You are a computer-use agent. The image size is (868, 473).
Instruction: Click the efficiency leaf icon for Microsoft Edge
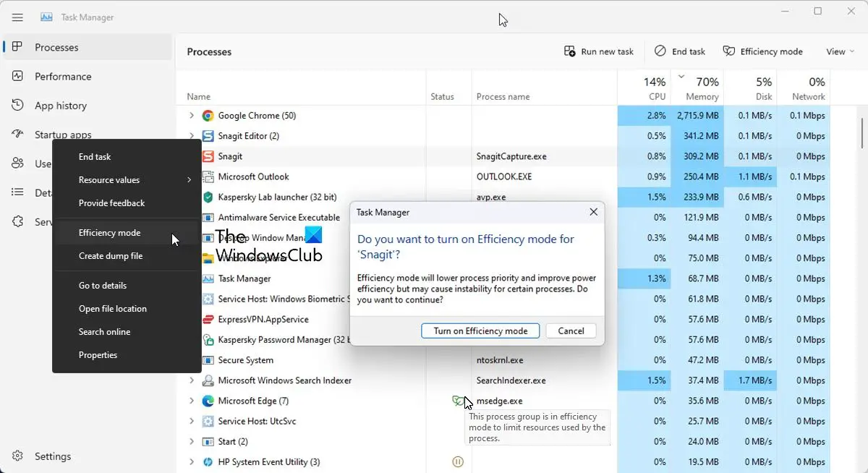(x=456, y=401)
